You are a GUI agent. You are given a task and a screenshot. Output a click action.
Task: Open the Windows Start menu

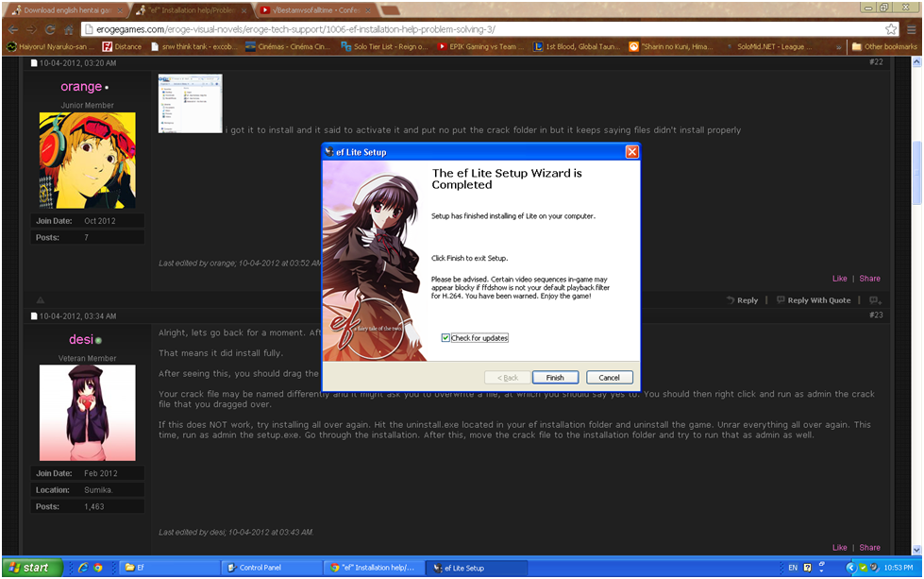click(31, 568)
